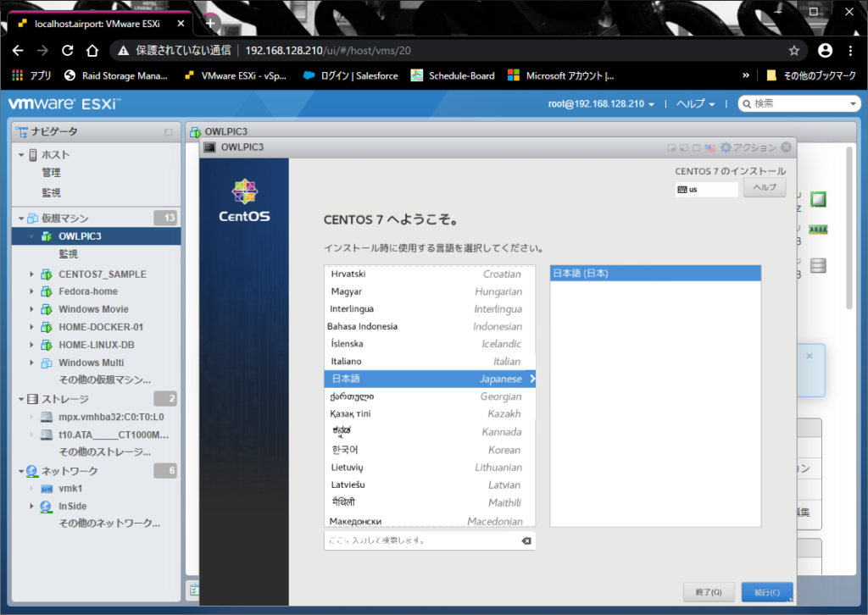Open the アクション gear menu in console
The width and height of the screenshot is (868, 615).
[x=748, y=147]
